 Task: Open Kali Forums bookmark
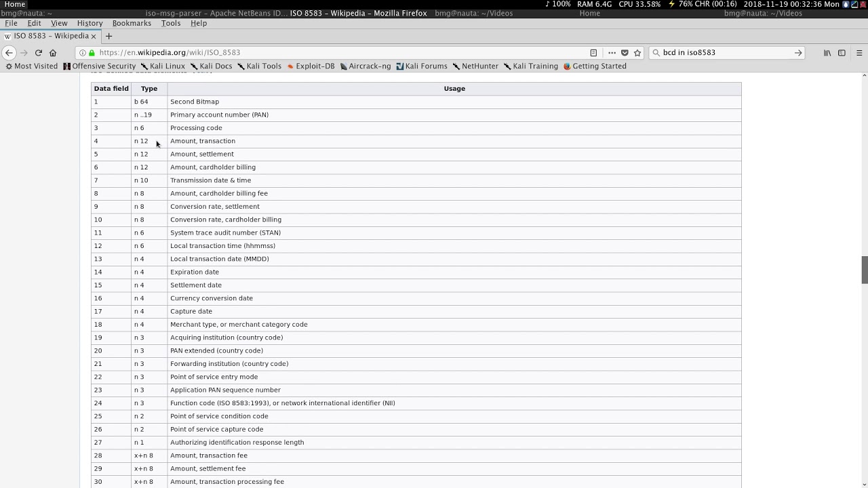coord(422,66)
